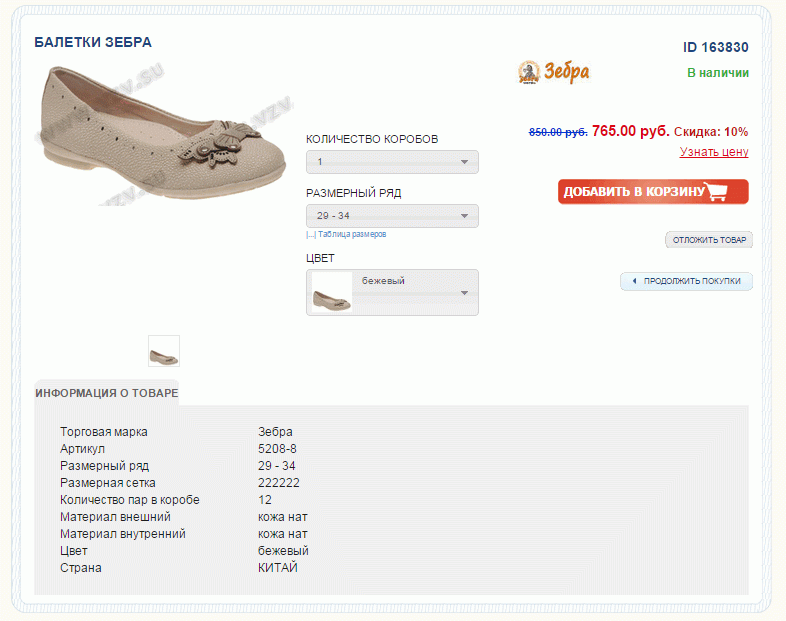Screen dimensions: 786x621
Task: Click Добавить в корзину button
Action: 653,191
